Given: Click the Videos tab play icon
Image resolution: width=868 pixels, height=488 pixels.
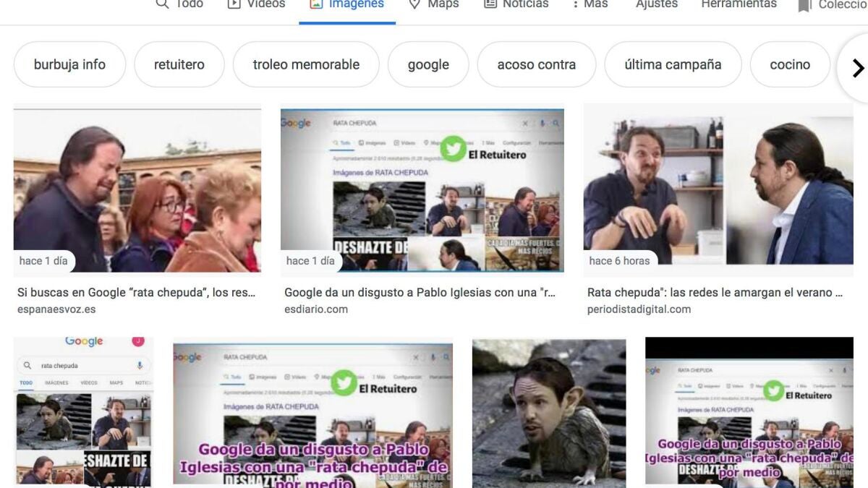Looking at the screenshot, I should pos(234,4).
